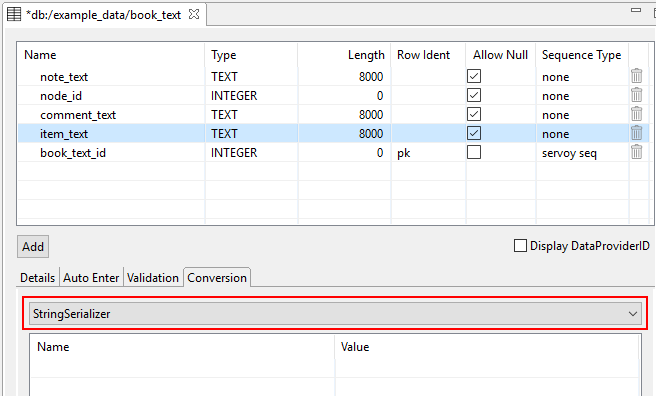The width and height of the screenshot is (656, 396).
Task: Delete the node_id column with trash icon
Action: click(x=636, y=95)
